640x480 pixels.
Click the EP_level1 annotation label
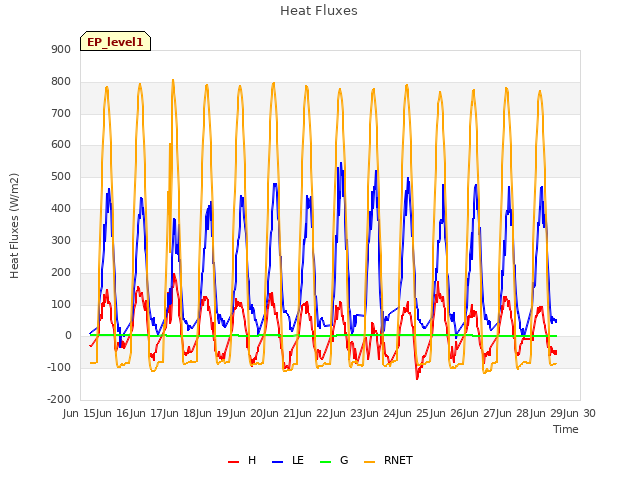tap(116, 41)
